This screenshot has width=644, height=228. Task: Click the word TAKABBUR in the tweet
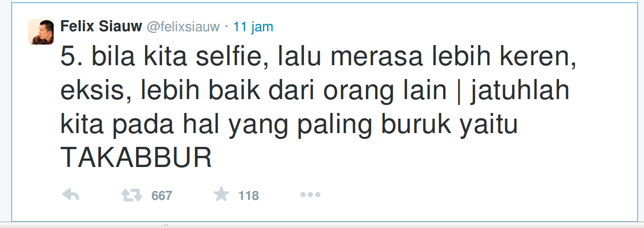pos(137,157)
